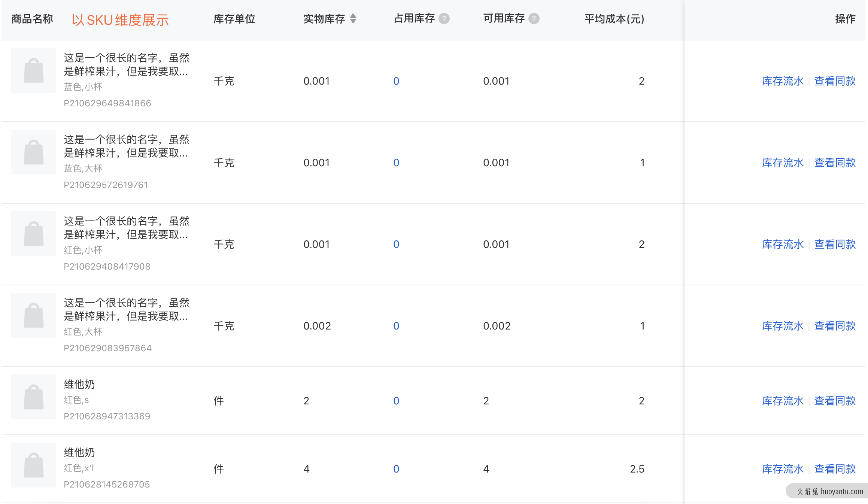Viewport: 868px width, 504px height.
Task: Select SKU code P210629649841866
Action: click(x=107, y=103)
